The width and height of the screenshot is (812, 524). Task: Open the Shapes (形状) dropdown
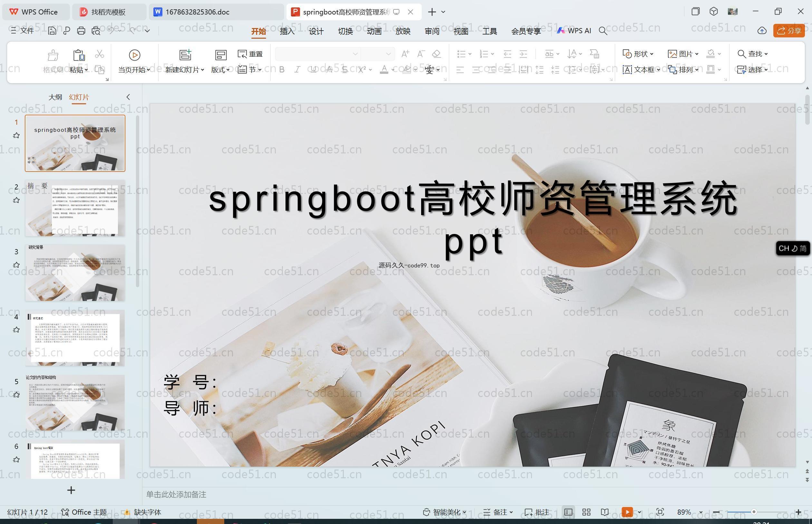(638, 54)
